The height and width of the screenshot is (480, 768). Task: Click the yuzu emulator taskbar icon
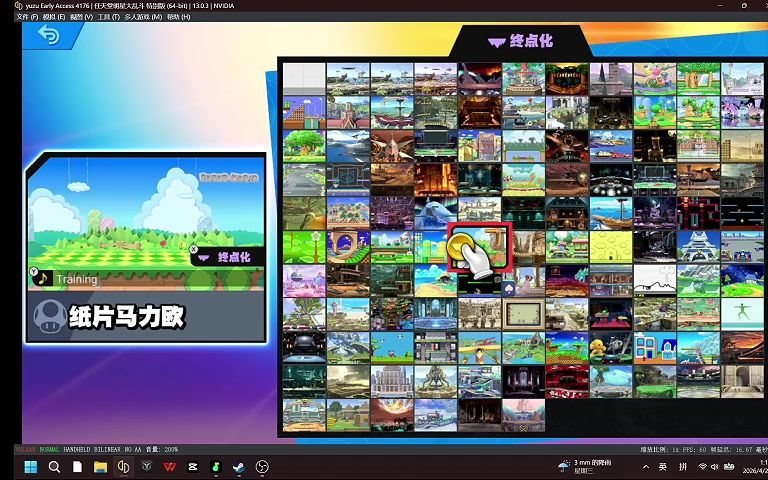click(123, 467)
